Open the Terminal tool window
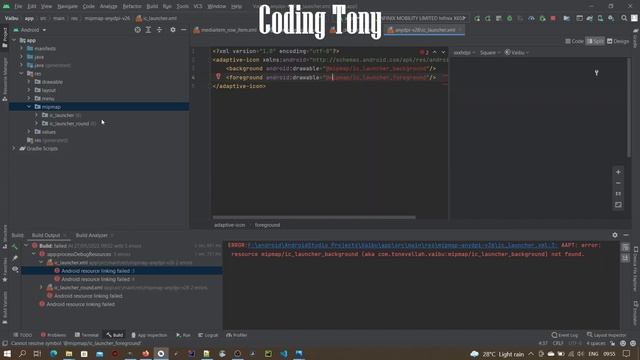The height and width of the screenshot is (360, 640). click(87, 335)
